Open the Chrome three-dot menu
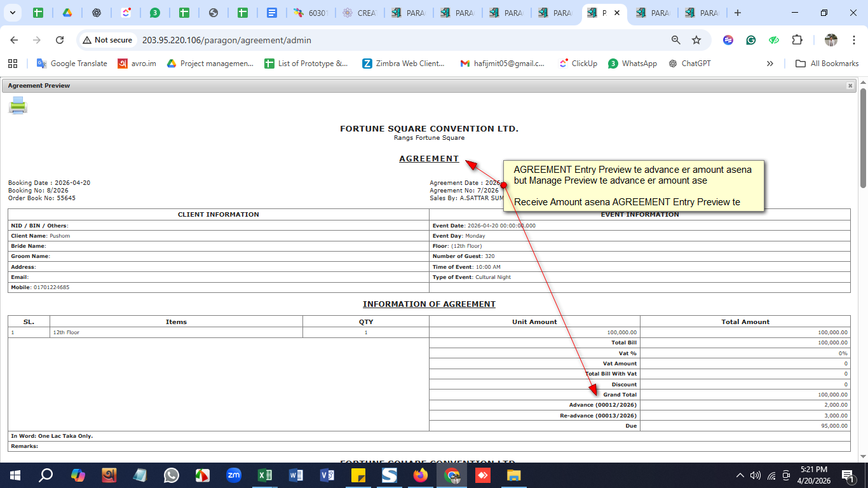The height and width of the screenshot is (488, 868). click(853, 40)
